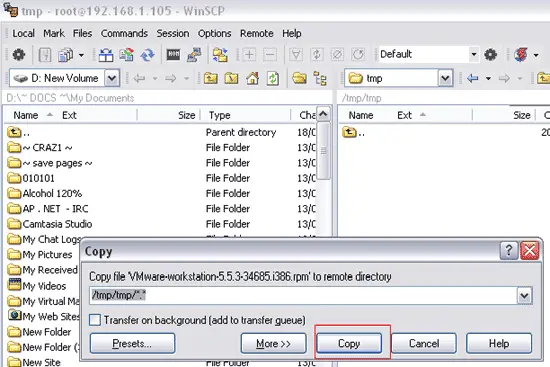The image size is (550, 367).
Task: Click remote panel back arrow
Action: pos(473,78)
